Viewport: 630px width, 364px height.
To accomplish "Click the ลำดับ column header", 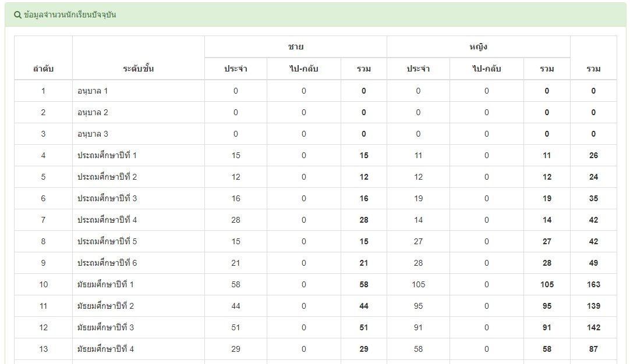I will coord(43,69).
